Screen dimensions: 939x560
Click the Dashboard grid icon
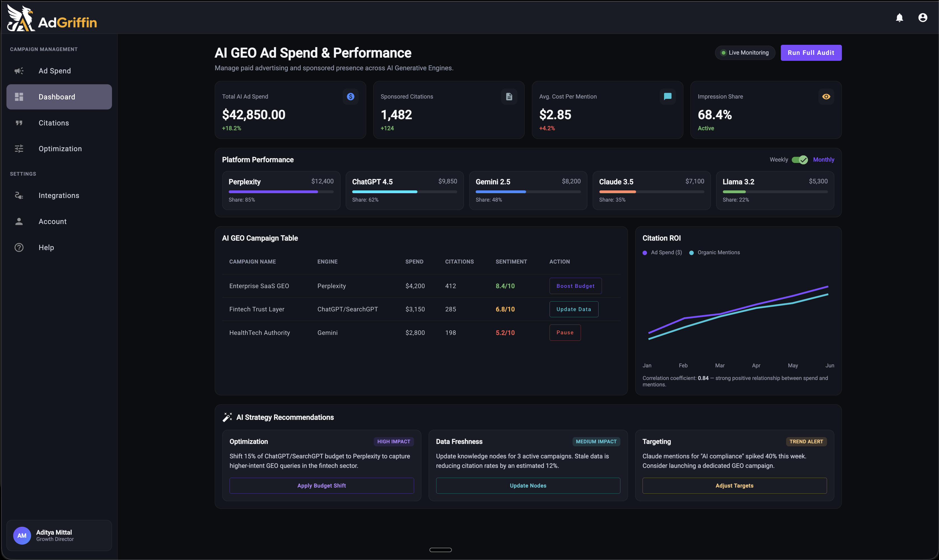19,97
